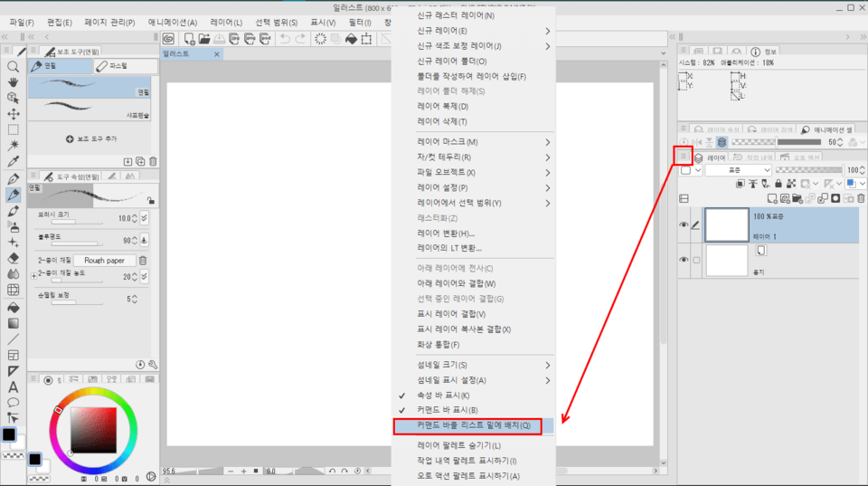This screenshot has height=486, width=868.
Task: Select the Ruler tool
Action: pos(14,371)
